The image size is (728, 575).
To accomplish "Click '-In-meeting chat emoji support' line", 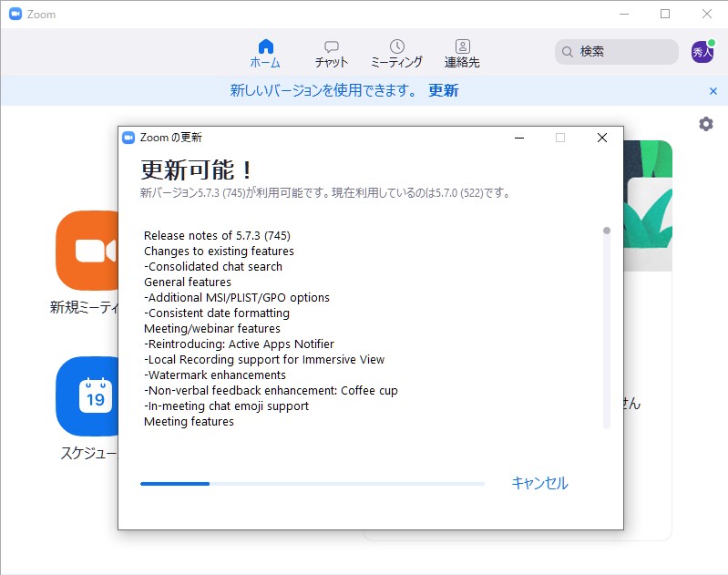I will point(226,406).
